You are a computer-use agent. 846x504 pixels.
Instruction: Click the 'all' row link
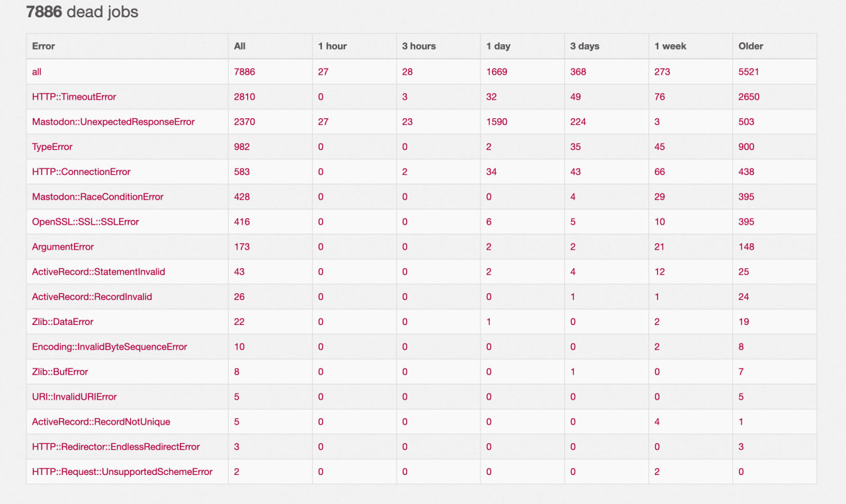coord(37,71)
